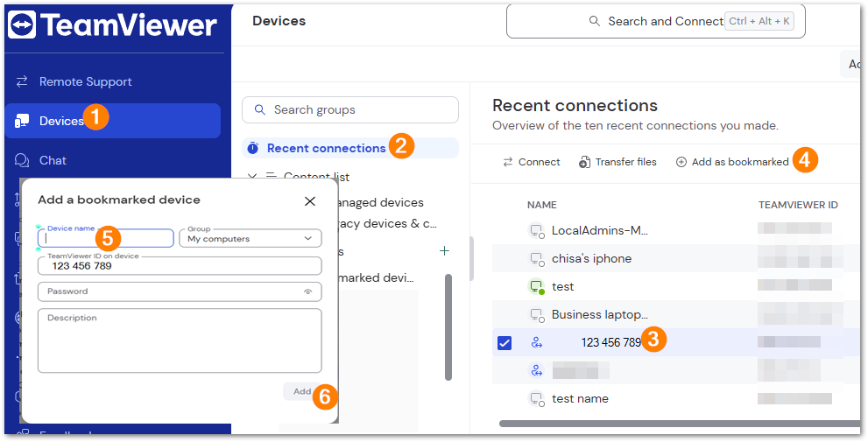Click the Add button in dialog

pos(302,391)
